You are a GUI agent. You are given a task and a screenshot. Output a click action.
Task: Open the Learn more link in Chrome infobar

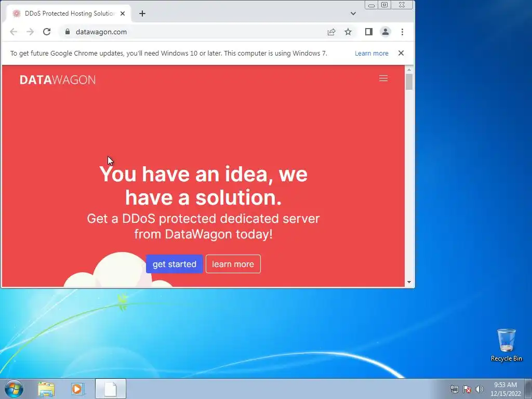371,54
